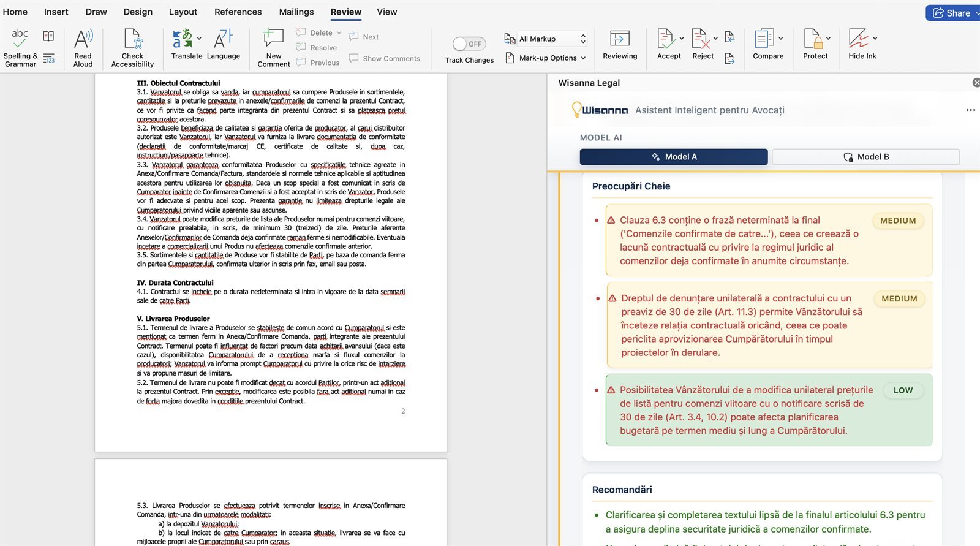Click the MODEL AI label
The width and height of the screenshot is (980, 546).
tap(601, 138)
